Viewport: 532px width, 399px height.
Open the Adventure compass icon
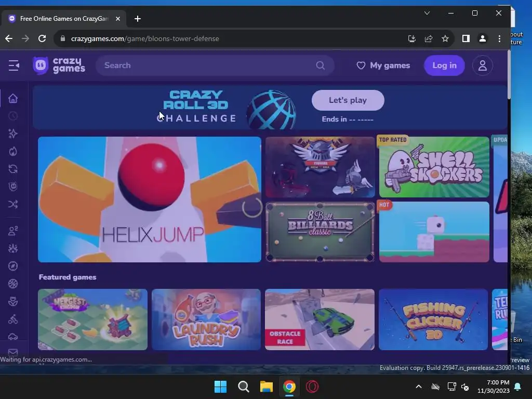click(x=13, y=266)
